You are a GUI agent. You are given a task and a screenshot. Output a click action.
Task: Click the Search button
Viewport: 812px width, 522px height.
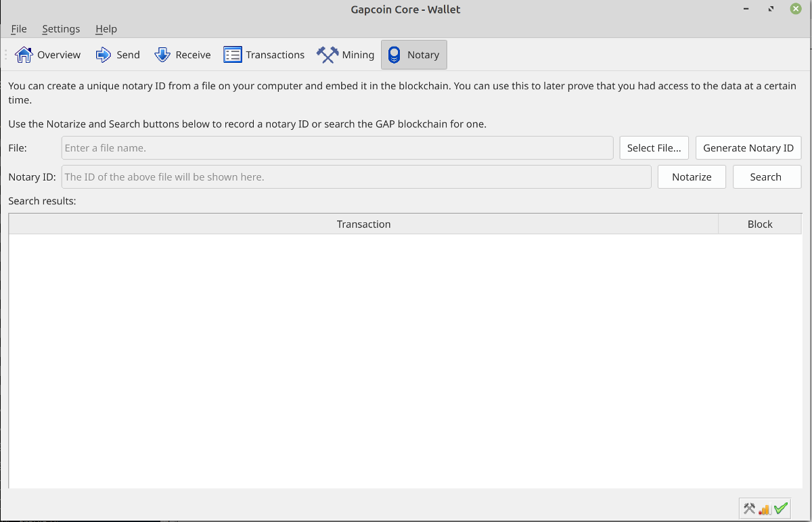(x=766, y=177)
